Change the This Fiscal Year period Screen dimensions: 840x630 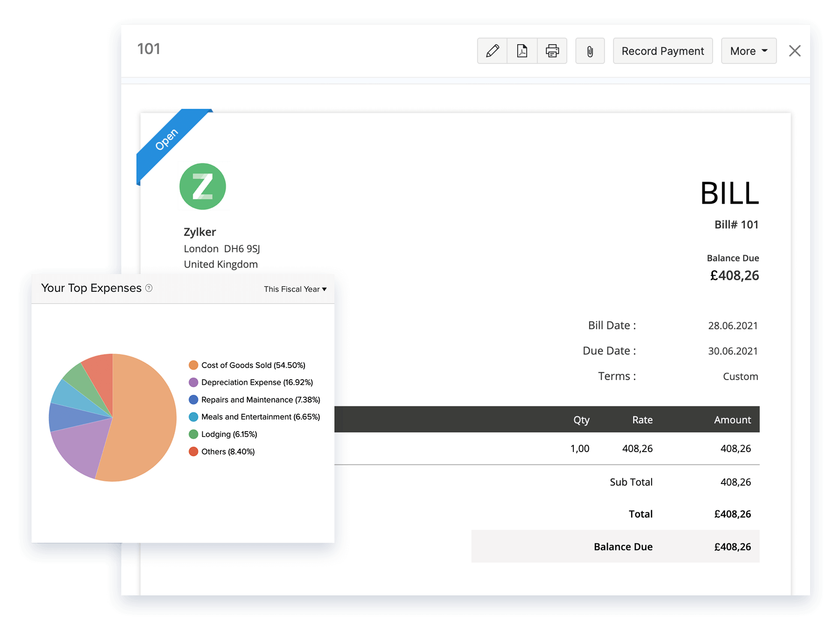(295, 289)
